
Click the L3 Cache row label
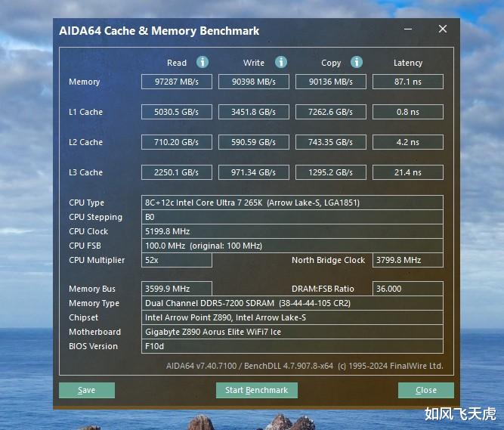coord(85,172)
